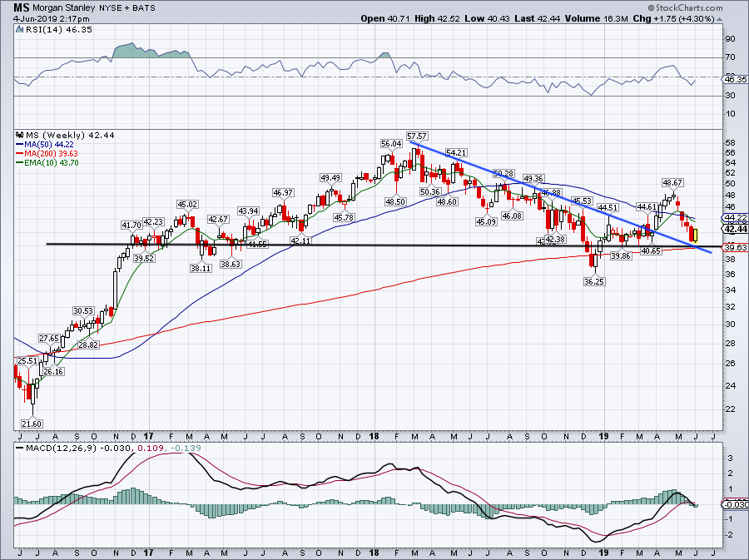Screen dimensions: 749x560
Task: Click the 50.36 price label
Action: pos(430,191)
